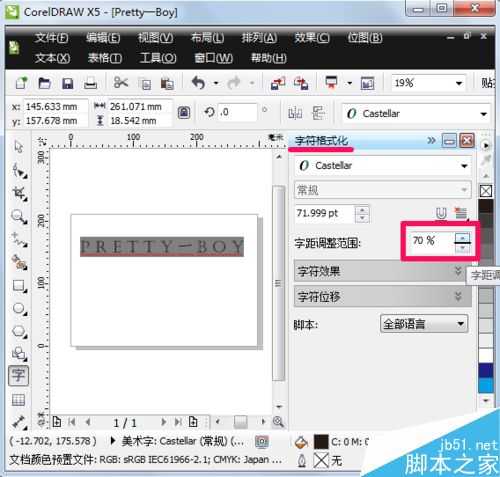Click the Undo arrow icon
The image size is (500, 477).
pos(199,83)
